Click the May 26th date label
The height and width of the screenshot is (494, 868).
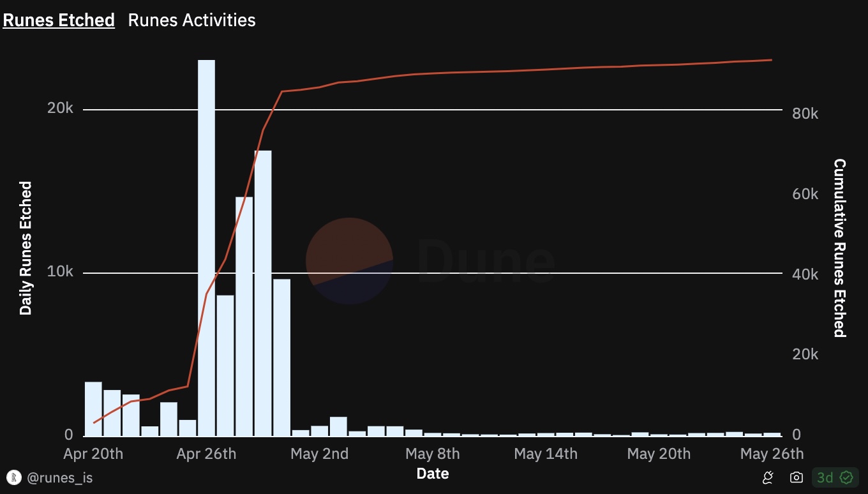[x=772, y=454]
